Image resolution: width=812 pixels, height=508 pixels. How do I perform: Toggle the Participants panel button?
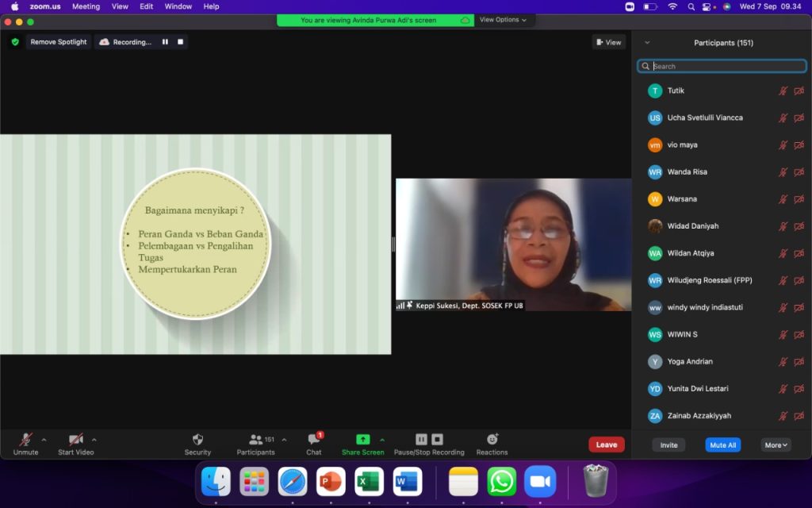tap(256, 444)
